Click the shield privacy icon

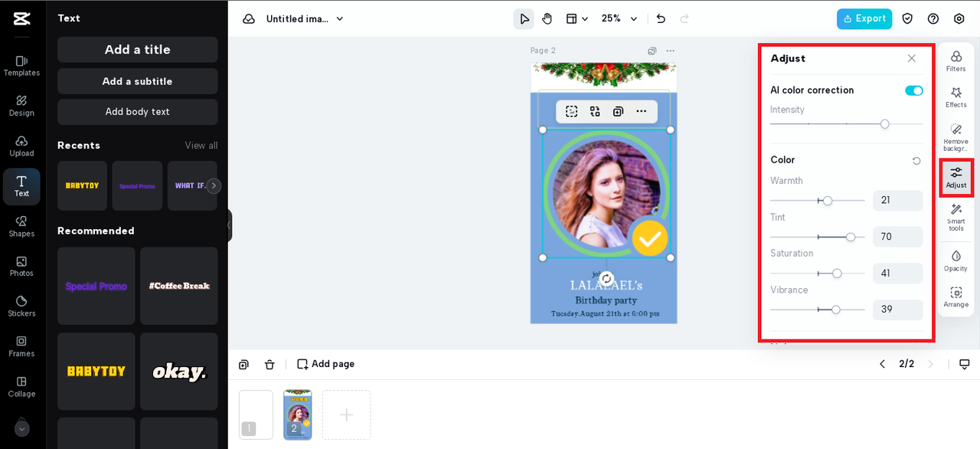(907, 18)
